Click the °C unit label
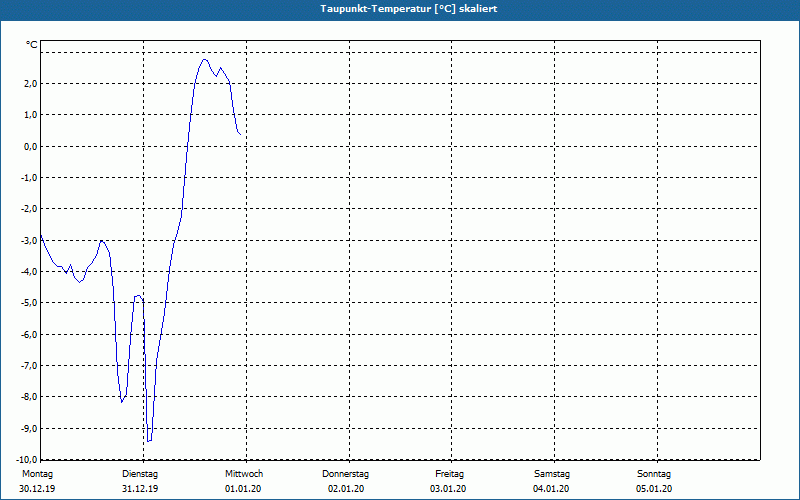 pyautogui.click(x=32, y=45)
